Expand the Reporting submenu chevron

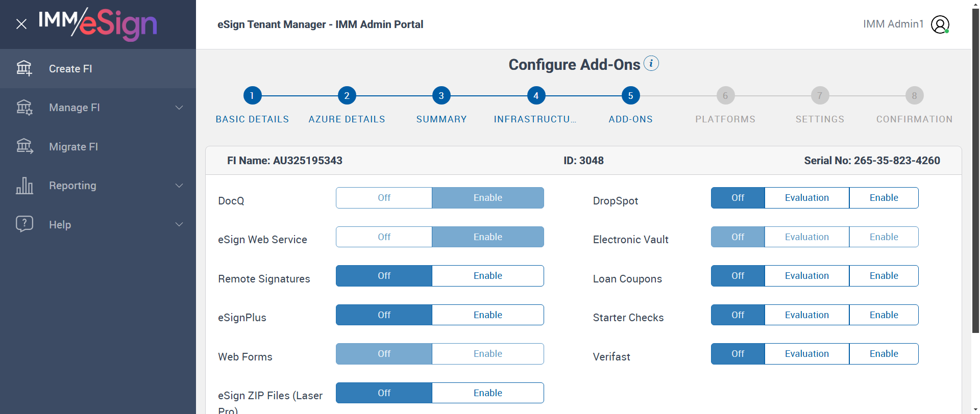pyautogui.click(x=179, y=186)
